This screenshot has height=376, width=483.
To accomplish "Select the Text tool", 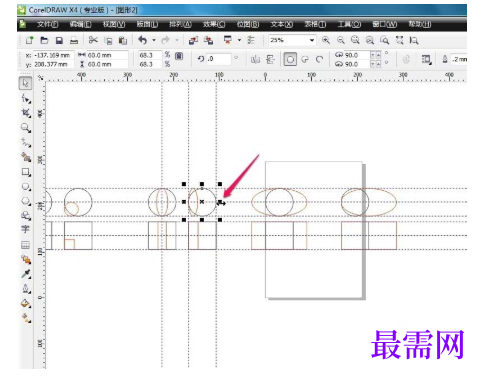I will point(25,229).
